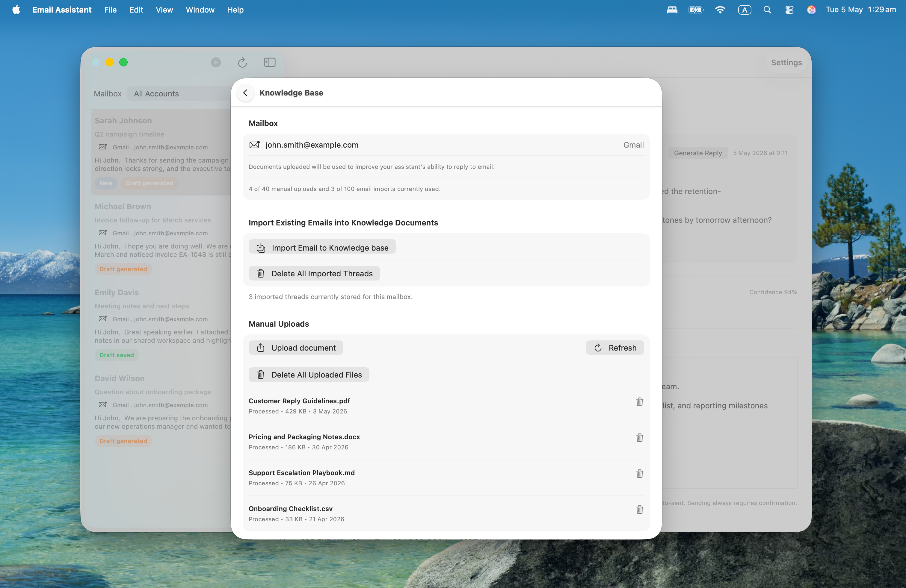This screenshot has height=588, width=906.
Task: Click the green zoom window button
Action: coord(123,62)
